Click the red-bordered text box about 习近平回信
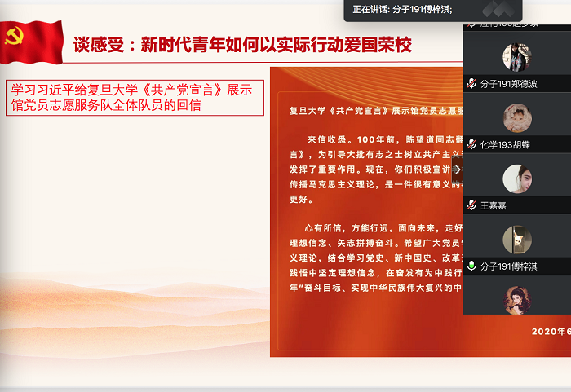Screen dimensions: 571x392 tap(135, 98)
